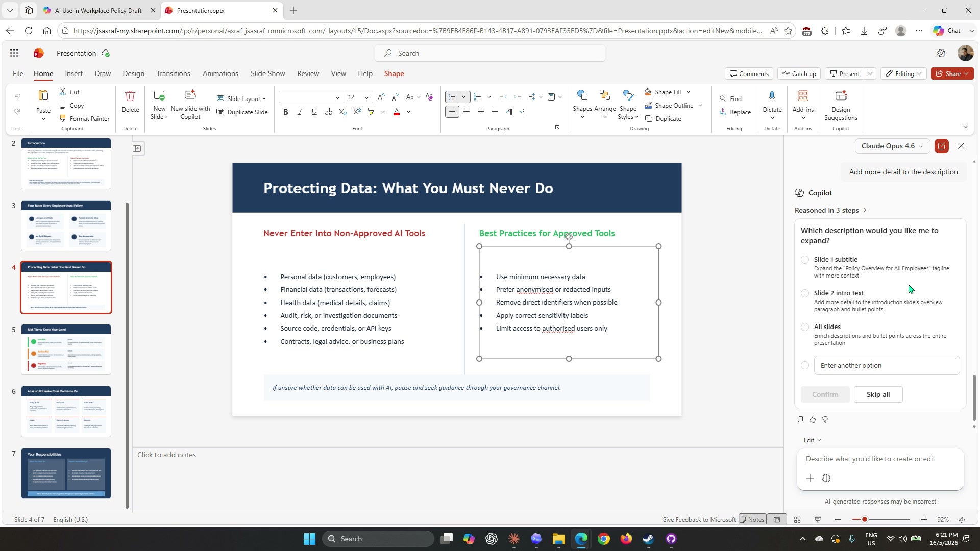Select the All slides option
This screenshot has width=980, height=551.
point(805,327)
